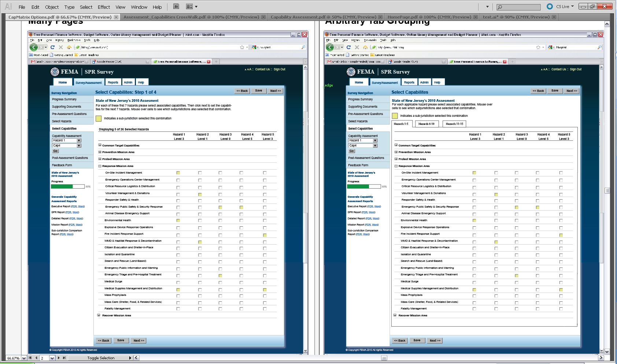Click the CS Live circle icon
The height and width of the screenshot is (364, 617).
[550, 6]
